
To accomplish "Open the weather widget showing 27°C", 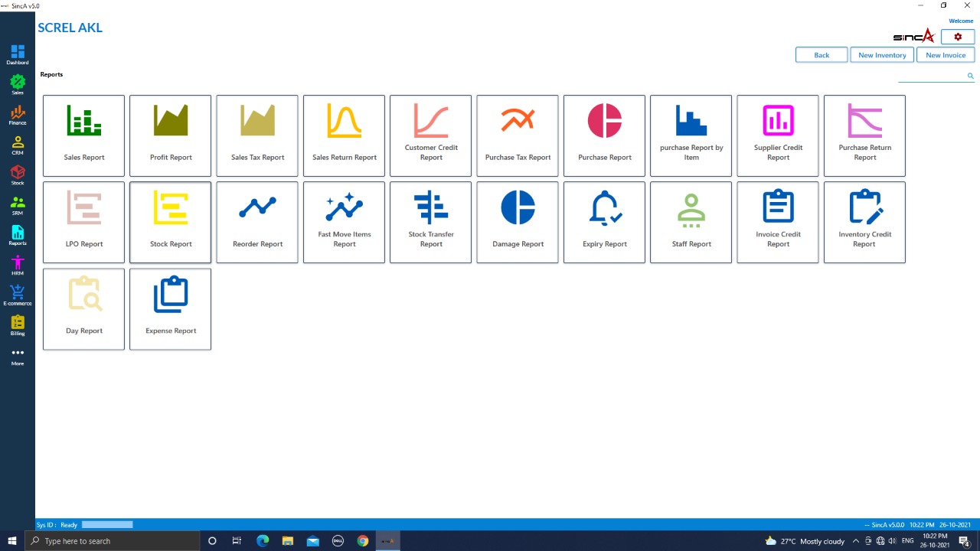I will tap(805, 541).
